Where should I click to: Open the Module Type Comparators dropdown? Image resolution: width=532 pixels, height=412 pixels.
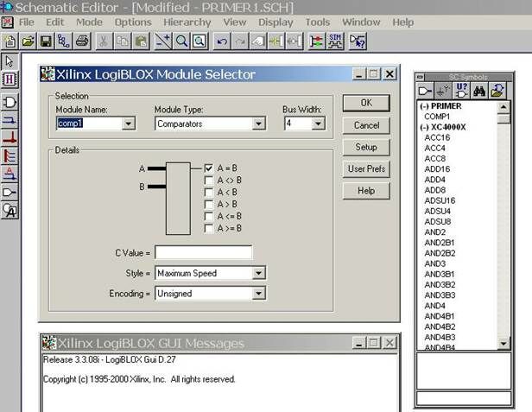click(x=258, y=124)
